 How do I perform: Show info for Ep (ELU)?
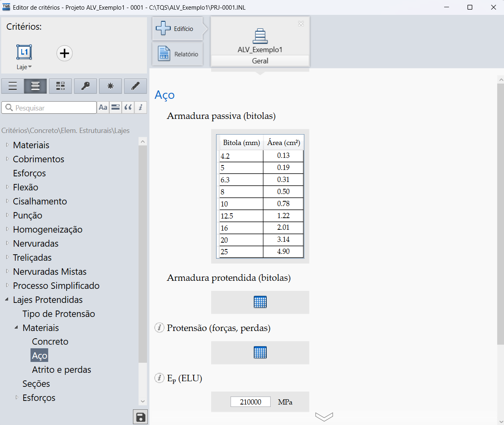click(x=159, y=378)
